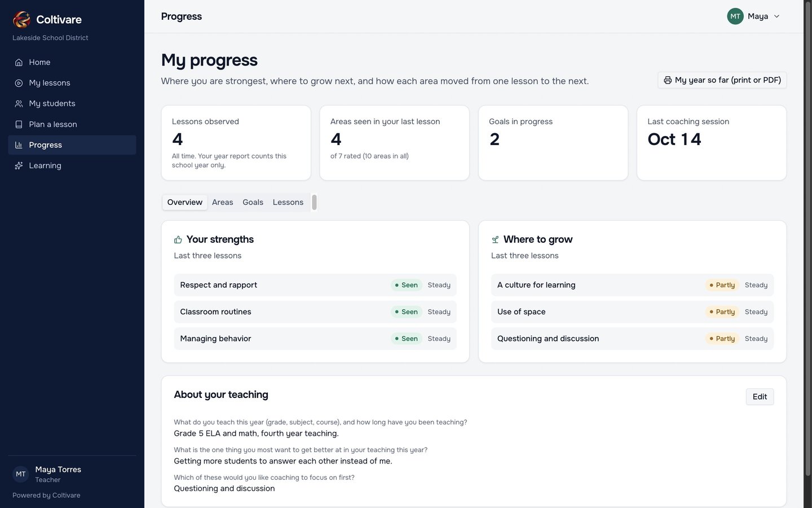Select Progress in the sidebar

[x=72, y=145]
